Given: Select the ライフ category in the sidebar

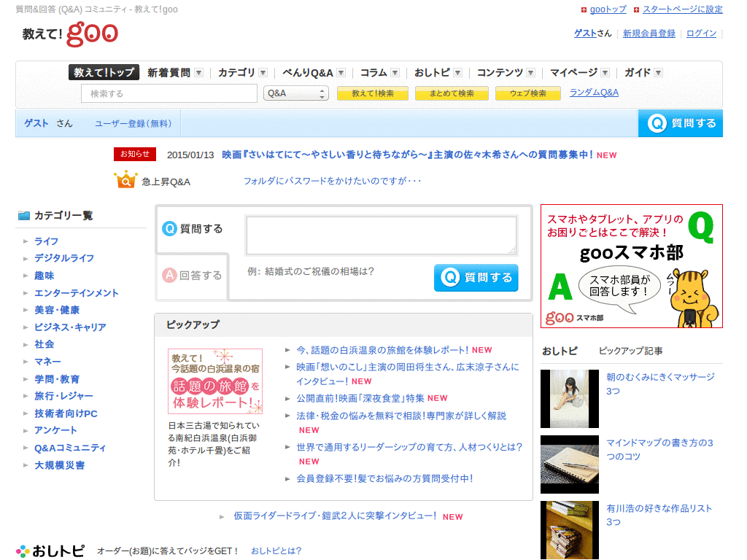Looking at the screenshot, I should 47,241.
